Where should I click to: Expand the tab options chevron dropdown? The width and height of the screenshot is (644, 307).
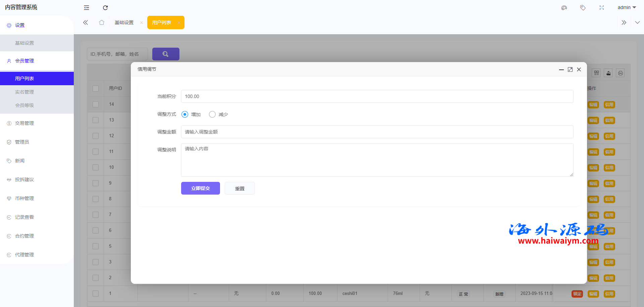point(637,22)
